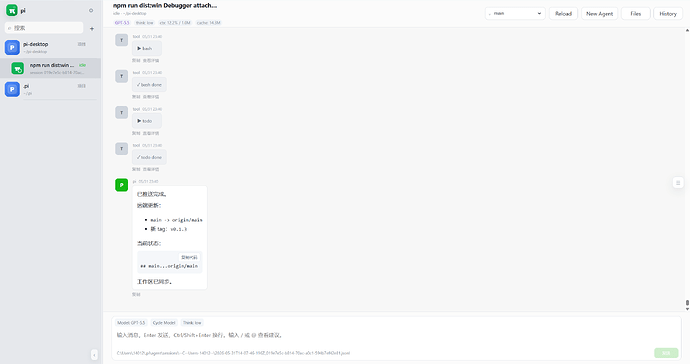The image size is (690, 364).
Task: Click the green pi app logo
Action: [x=12, y=10]
